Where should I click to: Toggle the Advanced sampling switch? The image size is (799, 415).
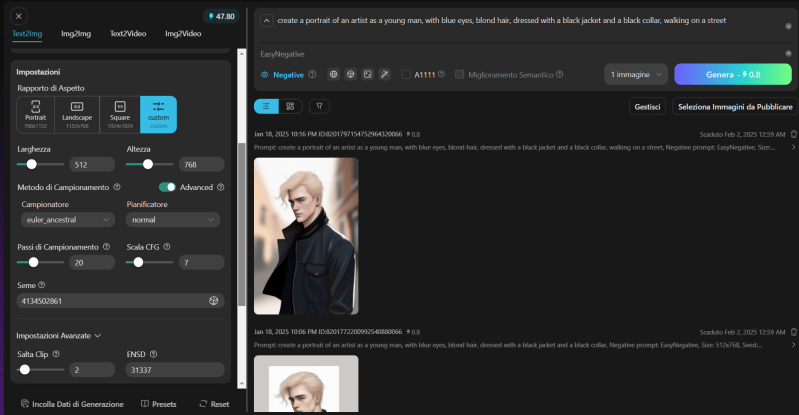pos(168,186)
